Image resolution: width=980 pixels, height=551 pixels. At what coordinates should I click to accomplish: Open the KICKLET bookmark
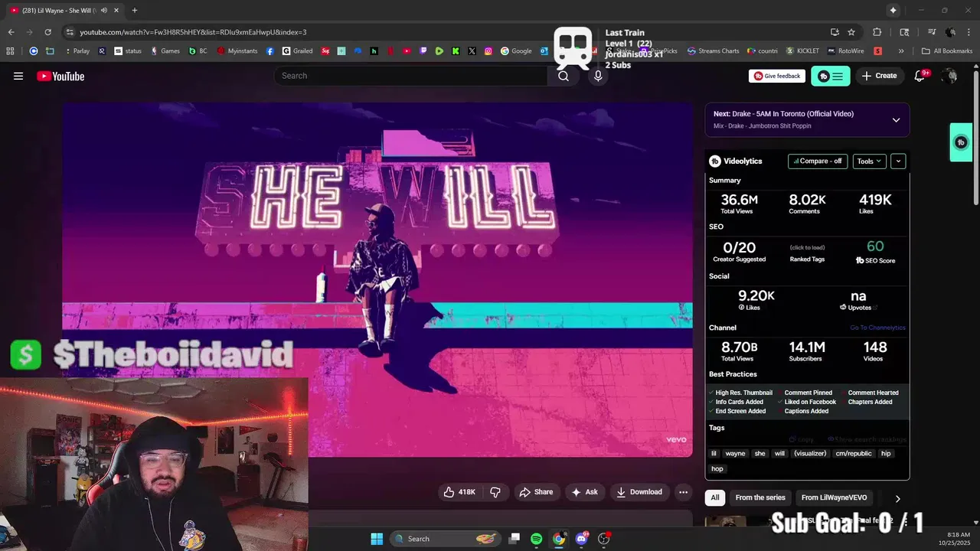click(802, 51)
